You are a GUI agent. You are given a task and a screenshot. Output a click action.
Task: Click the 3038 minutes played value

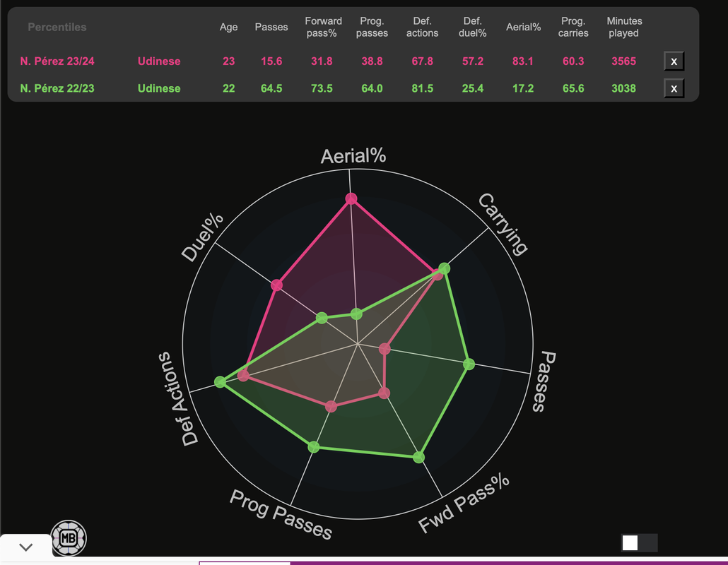pos(623,88)
